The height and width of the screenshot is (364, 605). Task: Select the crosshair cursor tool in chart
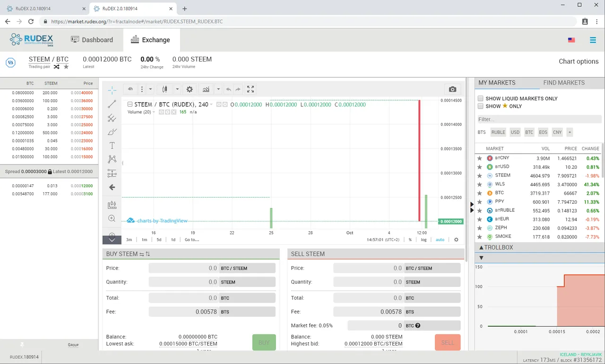tap(112, 90)
